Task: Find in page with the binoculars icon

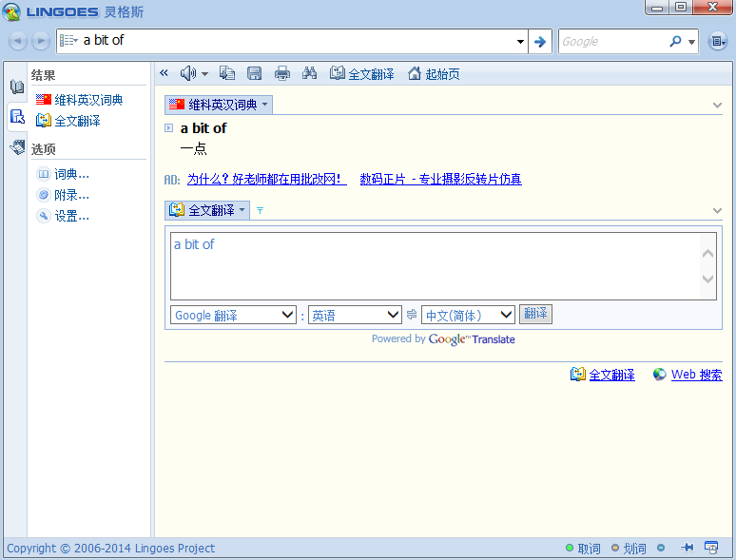Action: (x=309, y=73)
